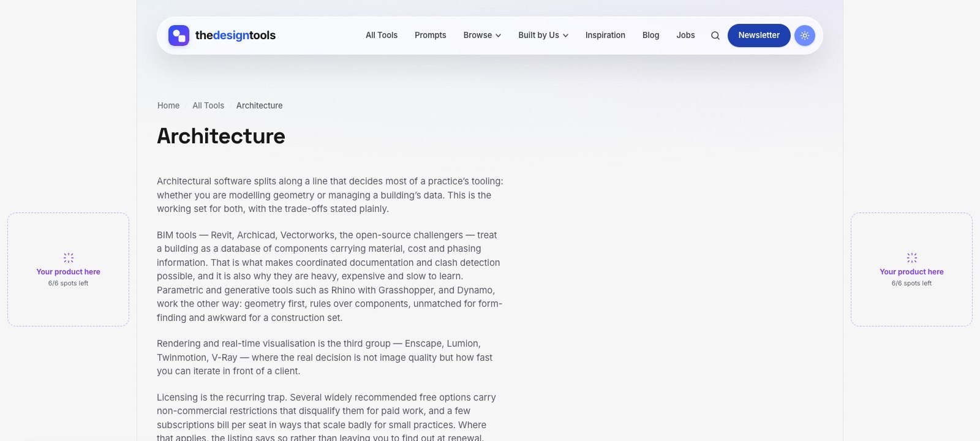Open the Jobs nav link
The height and width of the screenshot is (441, 980).
pyautogui.click(x=685, y=36)
